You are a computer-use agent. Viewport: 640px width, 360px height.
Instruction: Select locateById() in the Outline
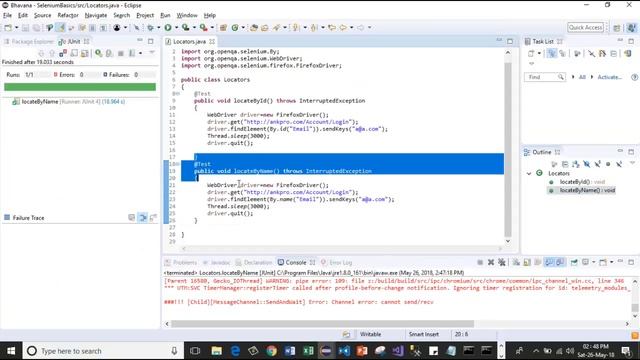[x=582, y=182]
